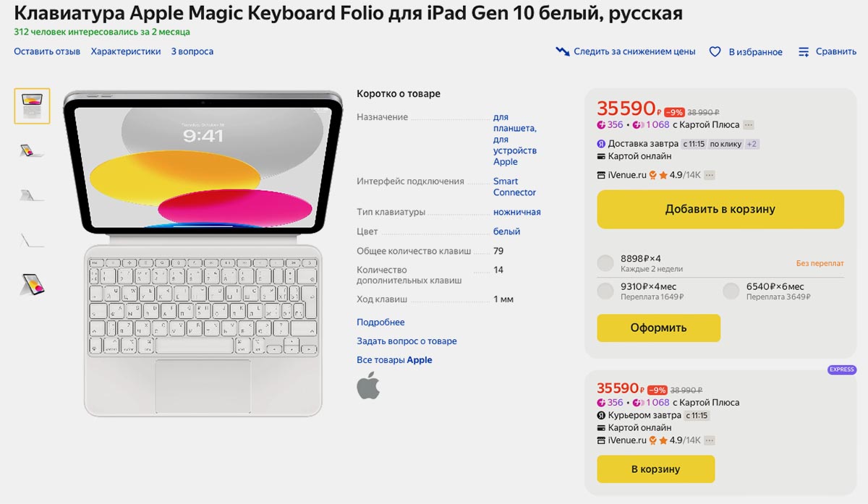Open the 3 вопроса section
868x504 pixels.
click(192, 51)
